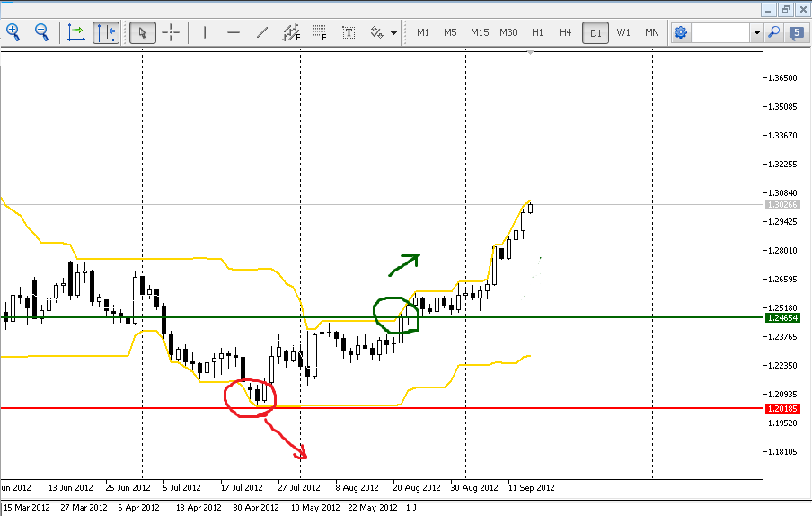This screenshot has height=516, width=812.
Task: Switch to W1 weekly timeframe
Action: 623,32
